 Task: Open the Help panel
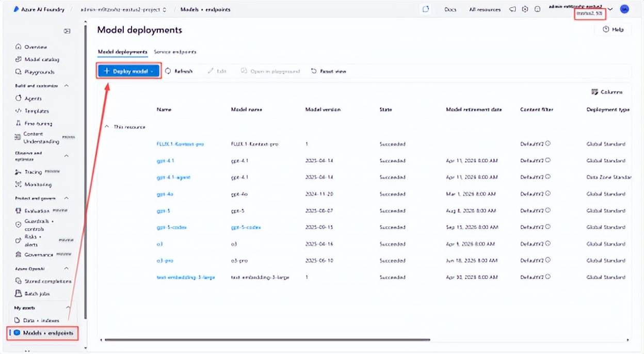point(613,30)
